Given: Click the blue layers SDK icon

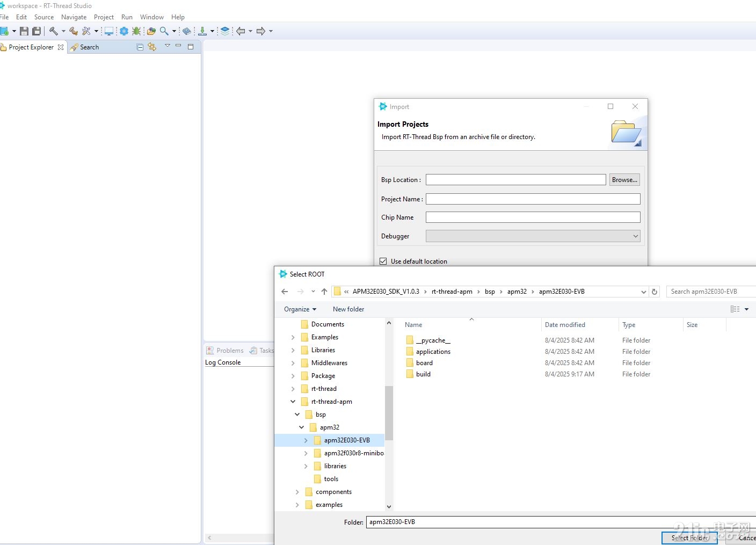Looking at the screenshot, I should point(225,31).
